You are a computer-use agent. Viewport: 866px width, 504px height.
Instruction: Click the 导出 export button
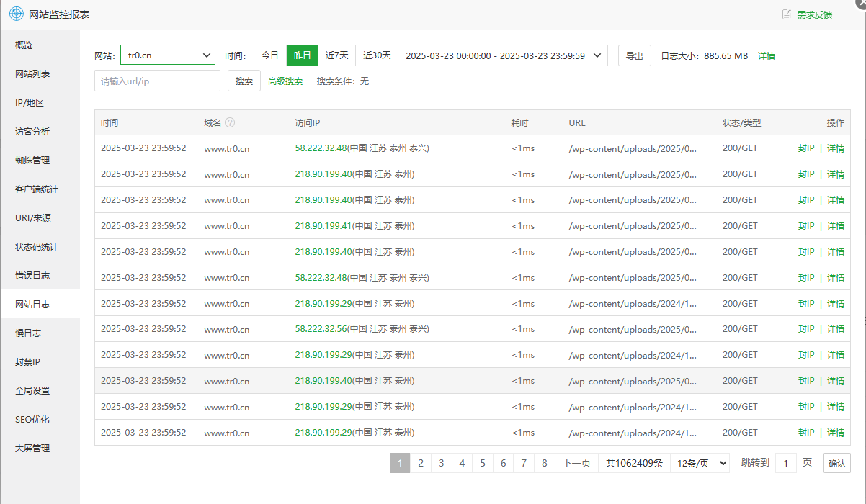coord(635,55)
